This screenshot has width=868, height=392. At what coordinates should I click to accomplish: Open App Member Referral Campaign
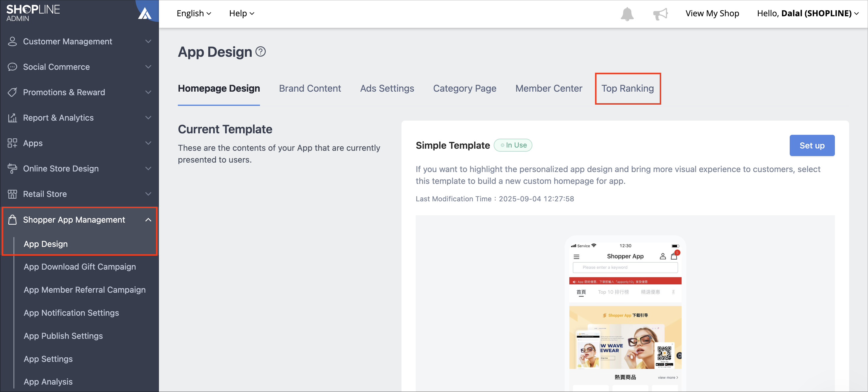tap(84, 289)
